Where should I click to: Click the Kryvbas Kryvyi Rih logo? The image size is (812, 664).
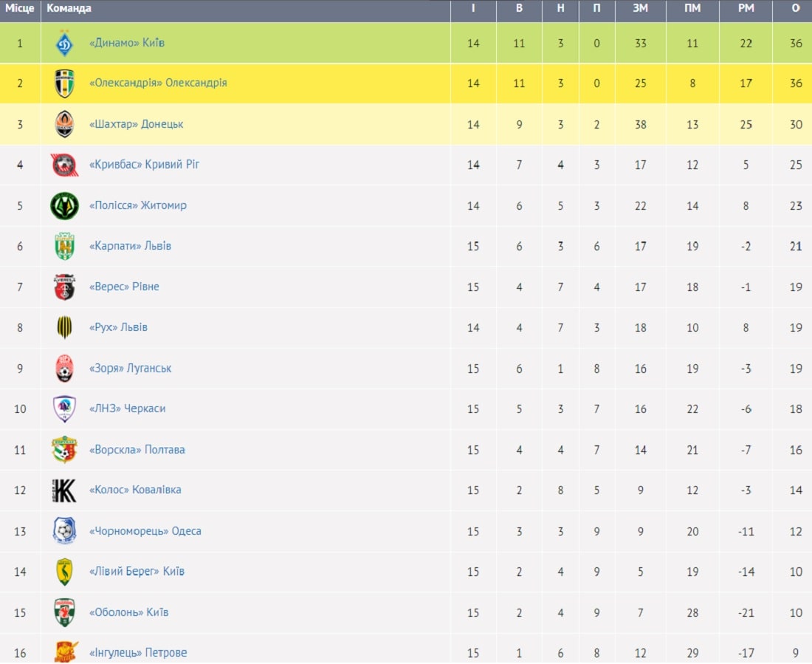[x=64, y=165]
